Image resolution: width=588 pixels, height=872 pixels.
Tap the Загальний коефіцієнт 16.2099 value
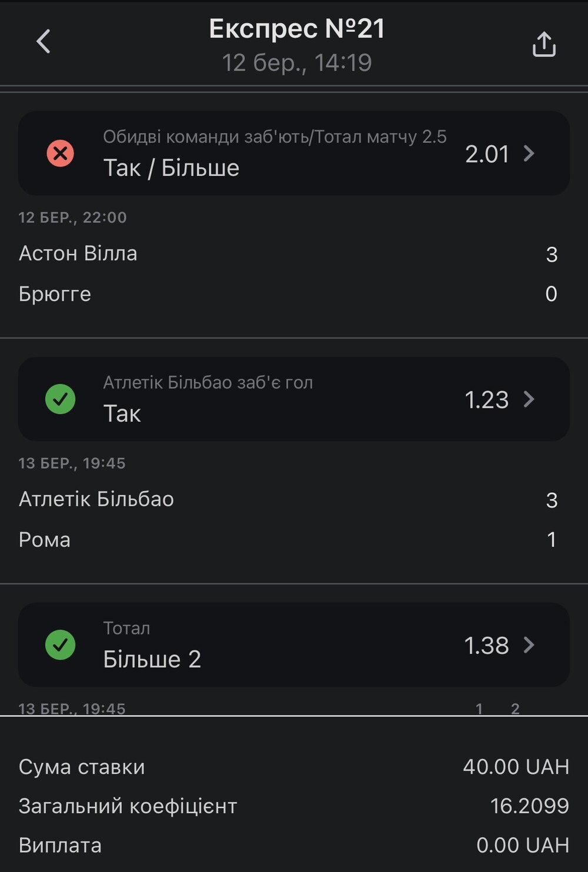click(x=529, y=806)
